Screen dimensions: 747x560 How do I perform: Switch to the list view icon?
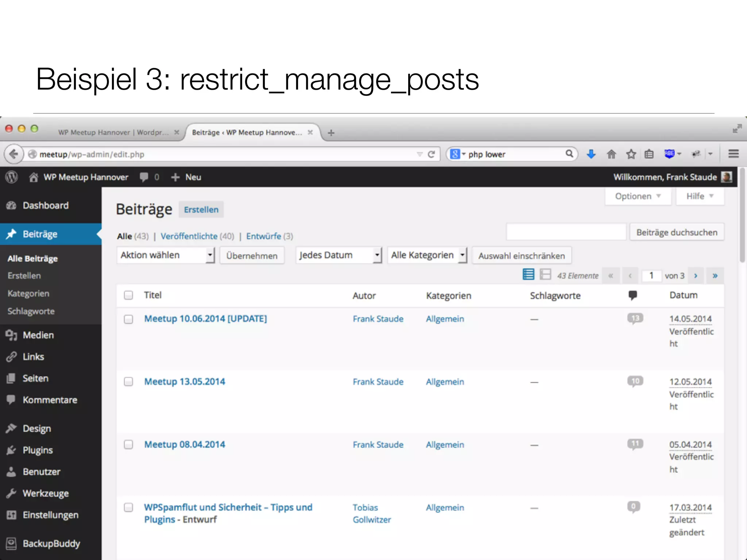point(529,274)
